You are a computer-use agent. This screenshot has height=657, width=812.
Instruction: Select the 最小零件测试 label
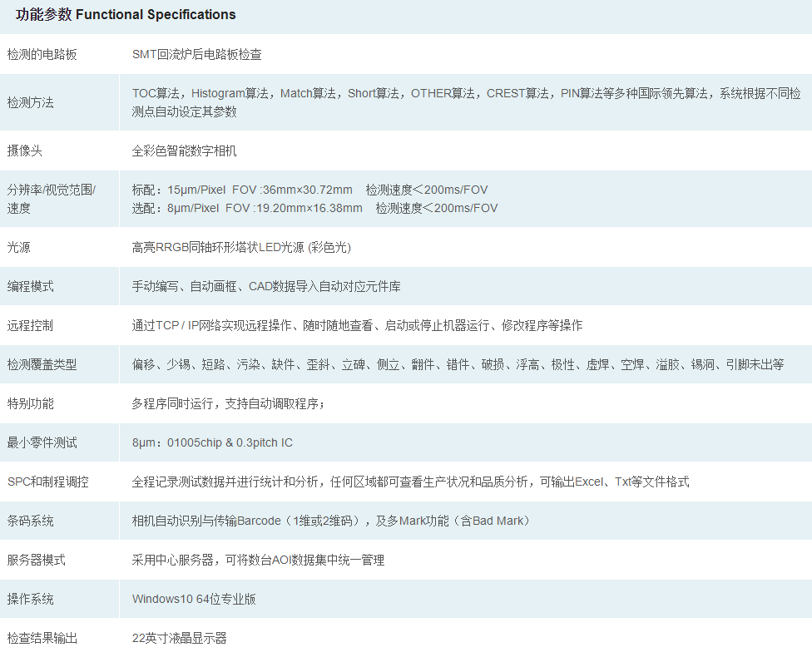[x=42, y=442]
